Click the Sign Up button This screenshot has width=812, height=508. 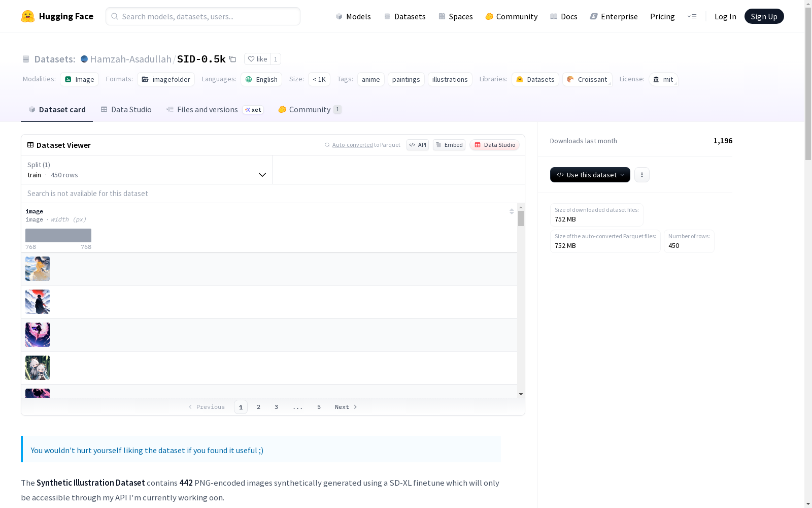(x=764, y=16)
